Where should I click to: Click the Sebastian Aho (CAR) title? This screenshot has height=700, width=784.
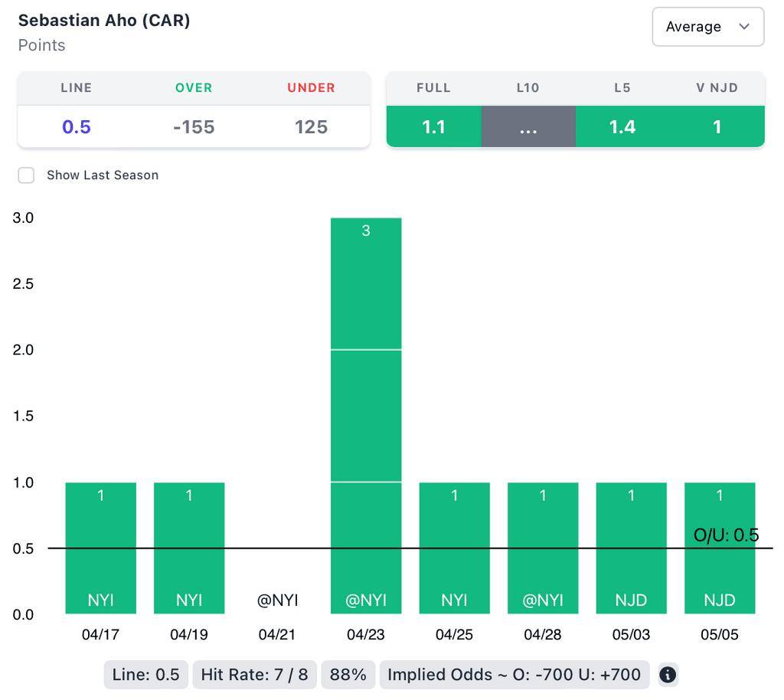tap(104, 21)
